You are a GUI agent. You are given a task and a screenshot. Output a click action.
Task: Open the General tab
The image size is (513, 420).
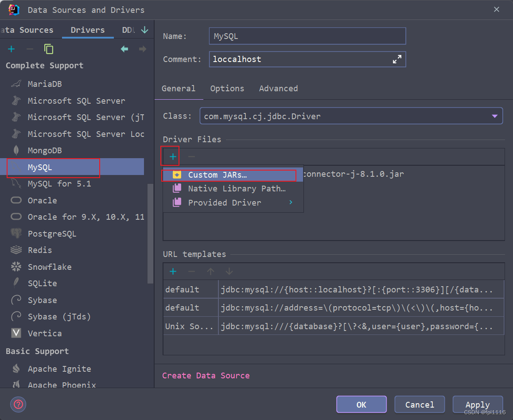point(178,88)
